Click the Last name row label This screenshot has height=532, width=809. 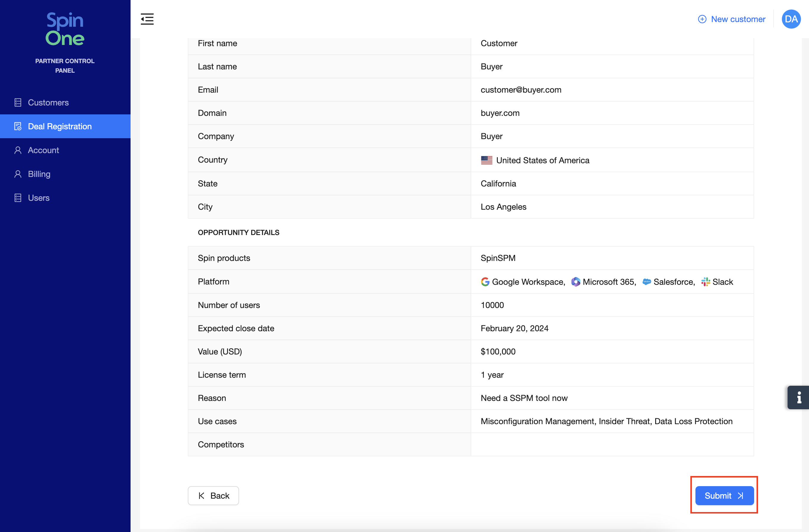[x=217, y=66]
